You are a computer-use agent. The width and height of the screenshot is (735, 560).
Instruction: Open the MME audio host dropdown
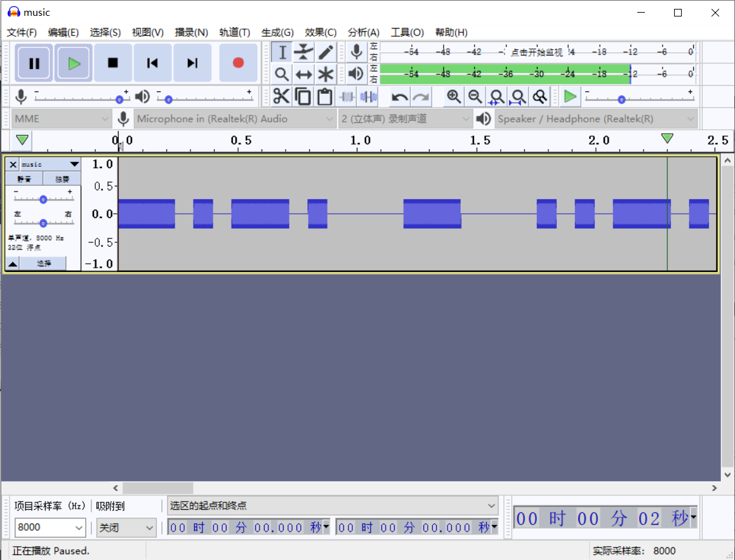(x=61, y=119)
